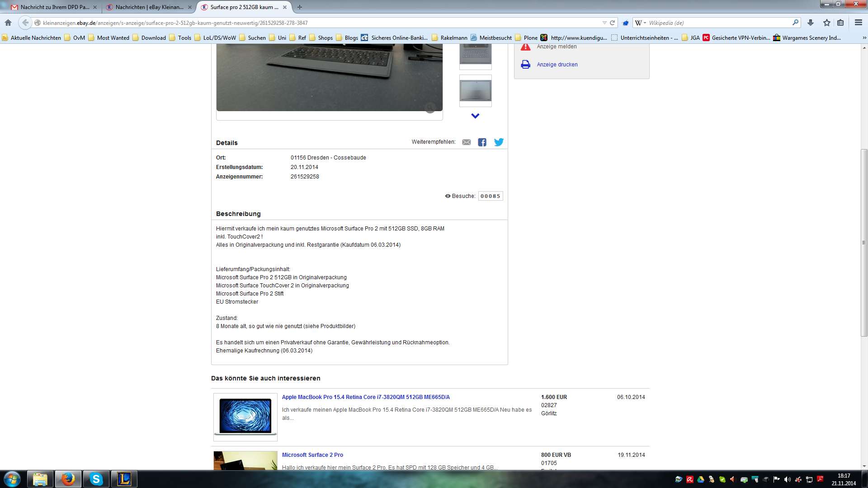Open the Aktuelle Nachrichten bookmark

tap(32, 38)
